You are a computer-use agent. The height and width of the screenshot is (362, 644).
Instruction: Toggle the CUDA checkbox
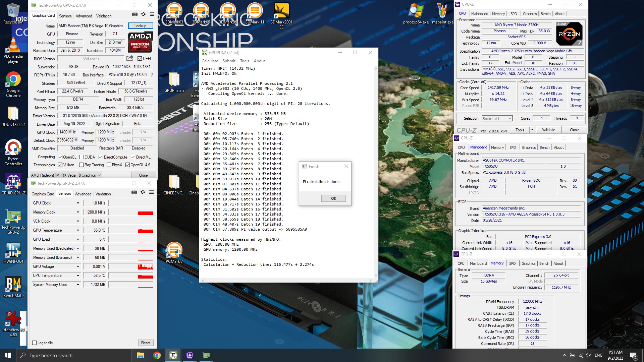click(82, 157)
